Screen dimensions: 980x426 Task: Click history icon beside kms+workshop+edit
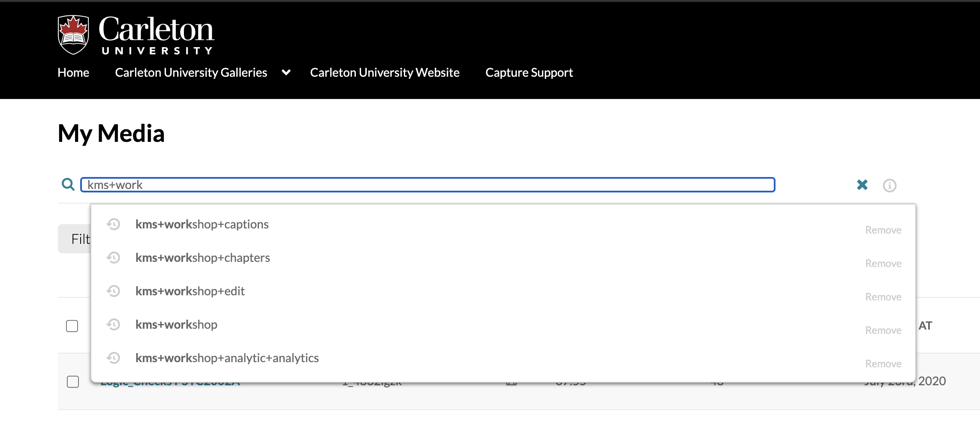[114, 291]
